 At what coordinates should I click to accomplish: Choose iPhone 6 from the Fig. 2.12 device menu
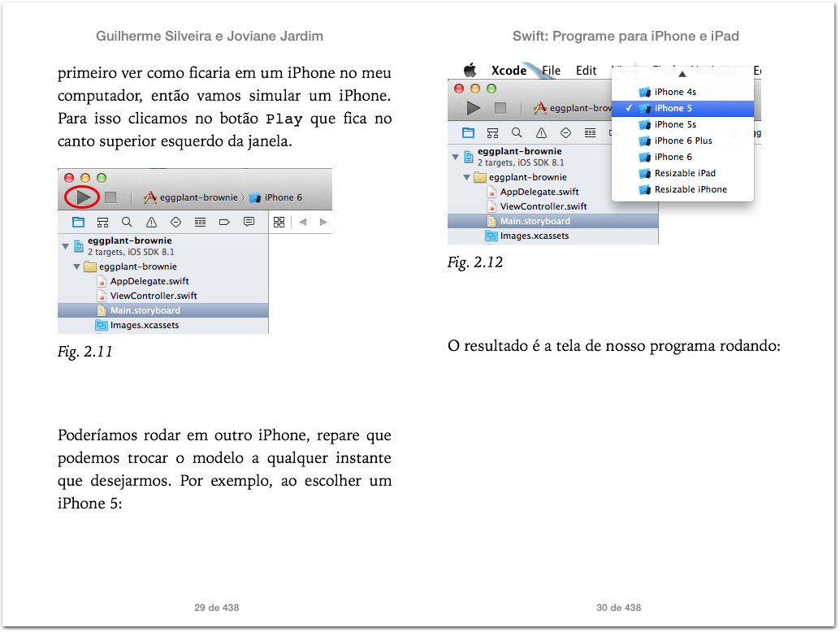click(682, 157)
